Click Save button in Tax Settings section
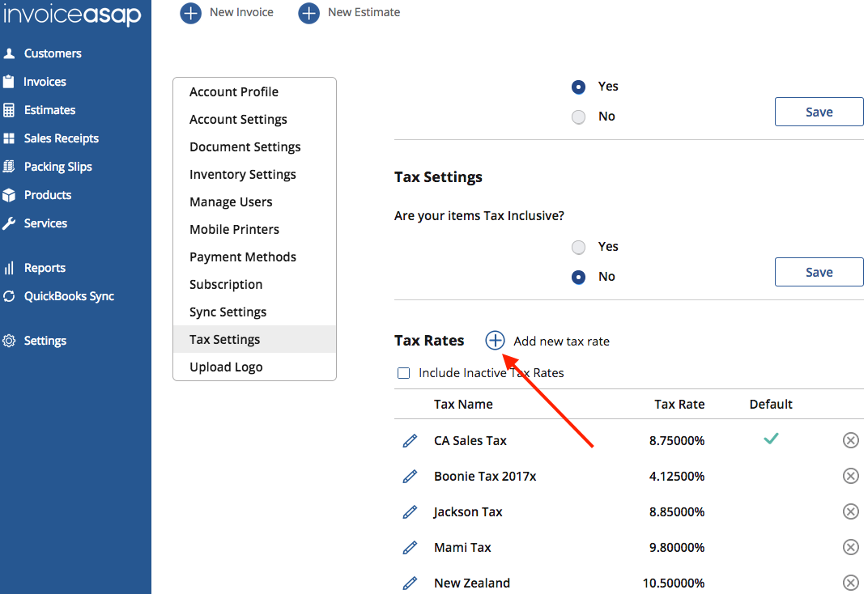The height and width of the screenshot is (594, 868). coord(819,272)
